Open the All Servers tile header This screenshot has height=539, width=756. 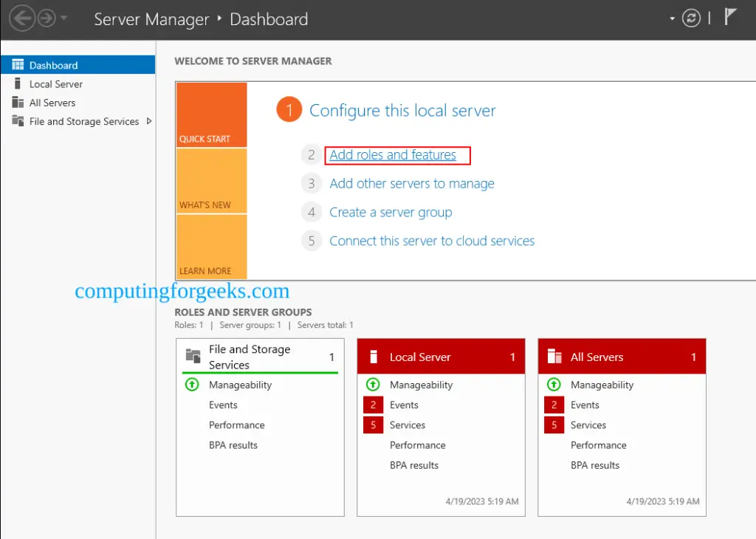(622, 357)
